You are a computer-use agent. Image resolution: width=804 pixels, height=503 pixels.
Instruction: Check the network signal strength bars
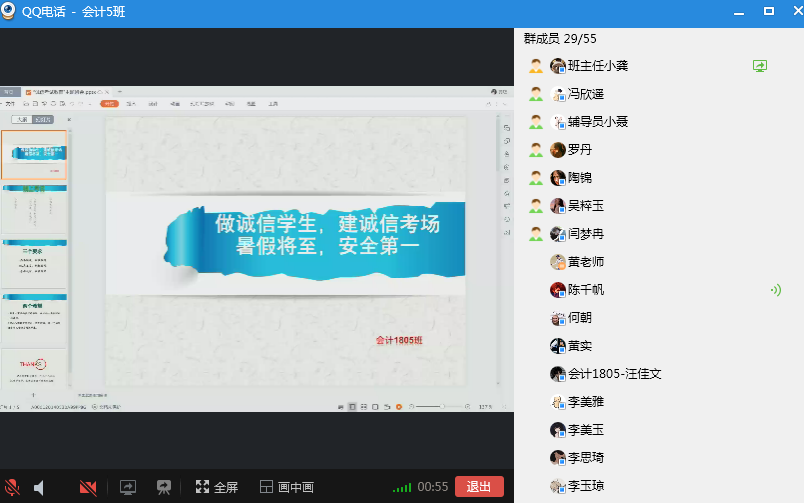[x=402, y=488]
